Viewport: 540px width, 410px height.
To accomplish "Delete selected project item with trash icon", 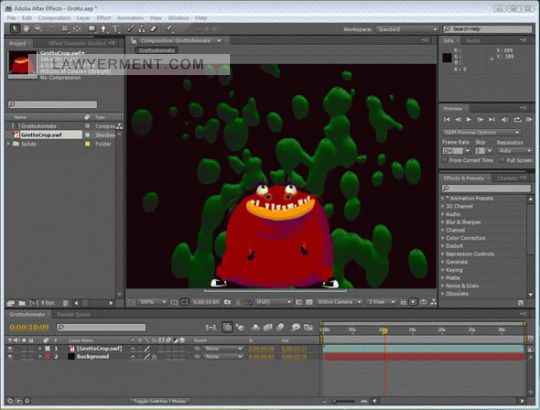I will pyautogui.click(x=65, y=303).
